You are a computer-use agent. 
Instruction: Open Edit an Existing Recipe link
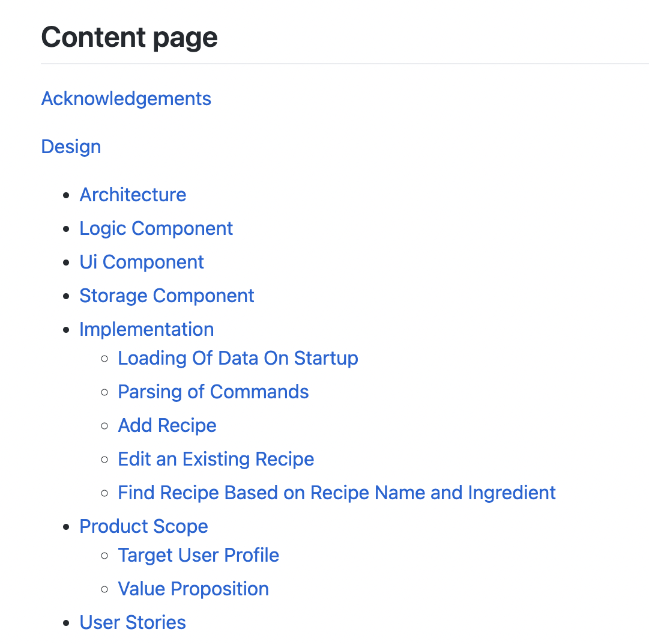point(216,460)
